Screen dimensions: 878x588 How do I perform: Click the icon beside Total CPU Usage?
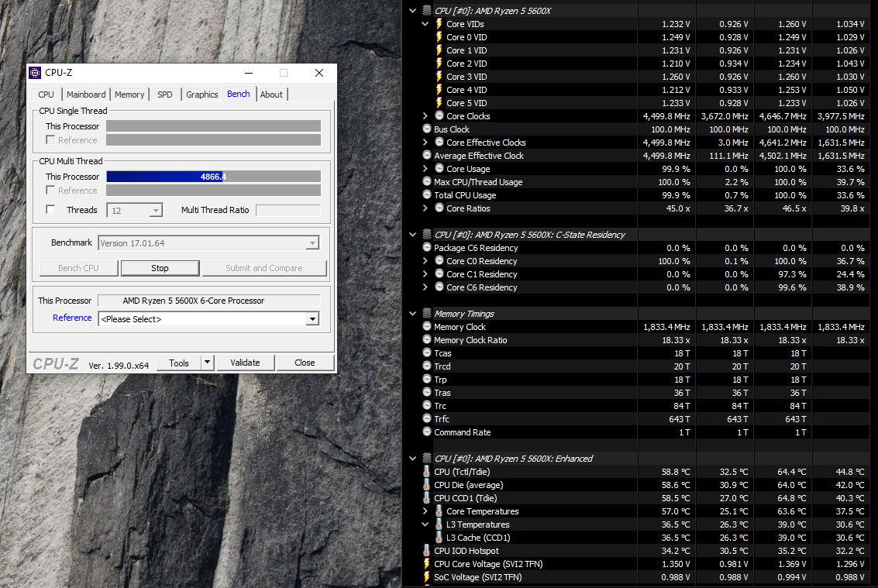click(x=427, y=195)
